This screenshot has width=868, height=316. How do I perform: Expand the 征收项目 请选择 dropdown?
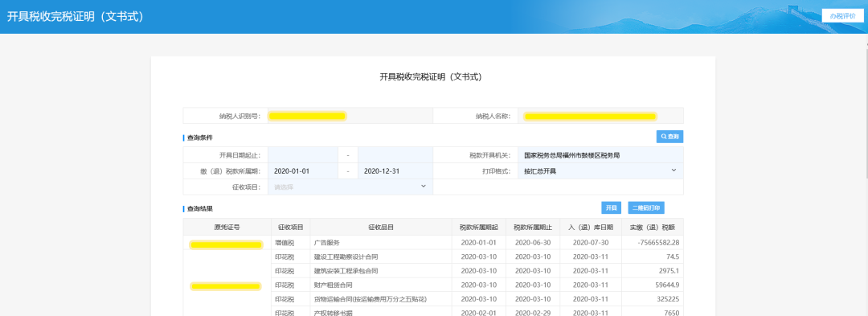[x=350, y=187]
